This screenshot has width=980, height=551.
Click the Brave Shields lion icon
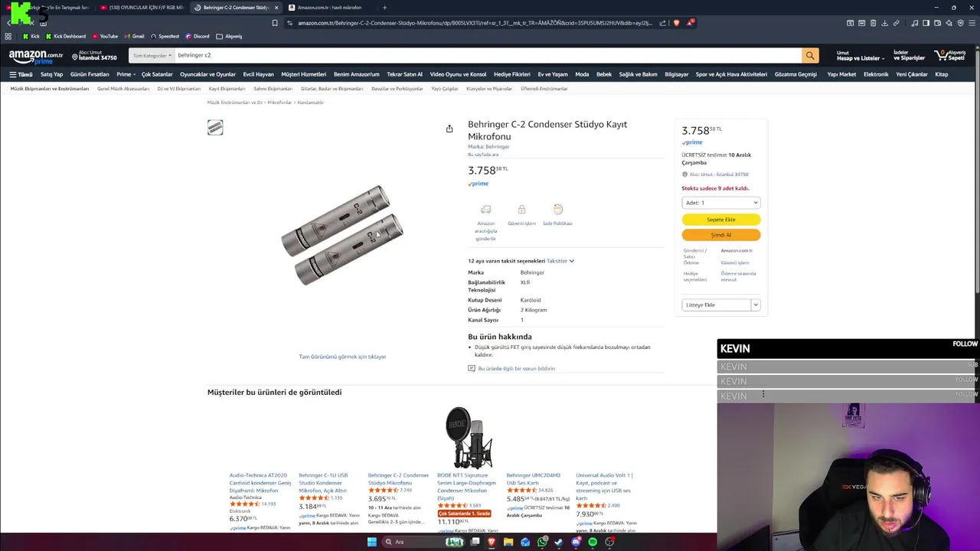point(676,23)
